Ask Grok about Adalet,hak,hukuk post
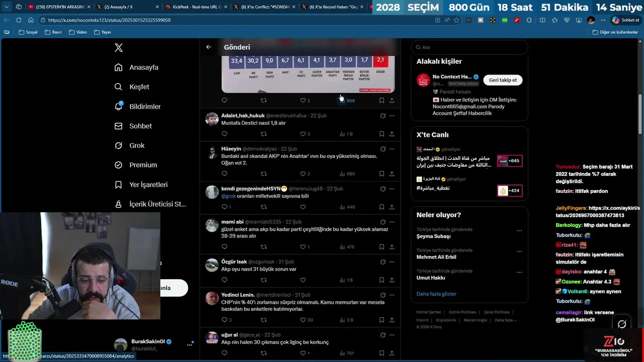Viewport: 644px width, 362px height. coord(383,116)
